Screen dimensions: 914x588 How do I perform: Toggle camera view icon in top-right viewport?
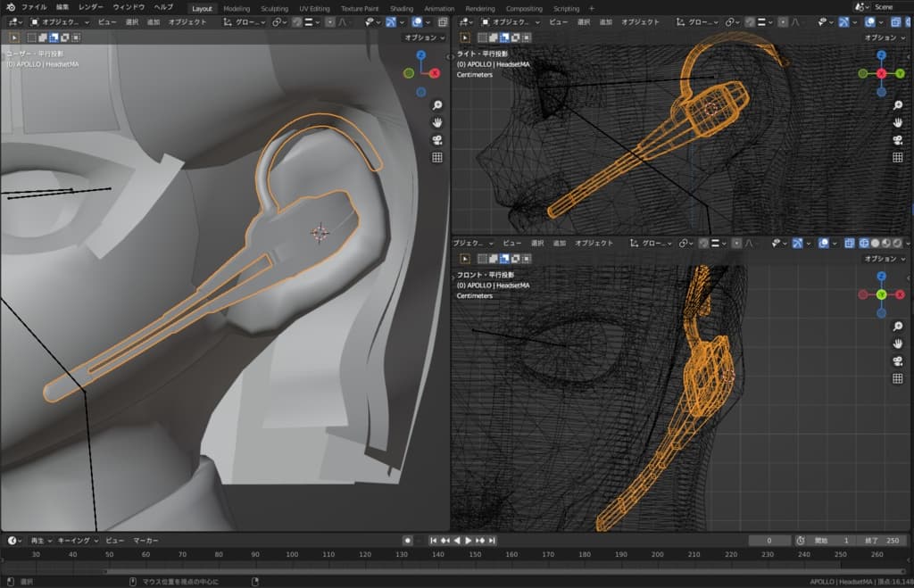click(898, 140)
